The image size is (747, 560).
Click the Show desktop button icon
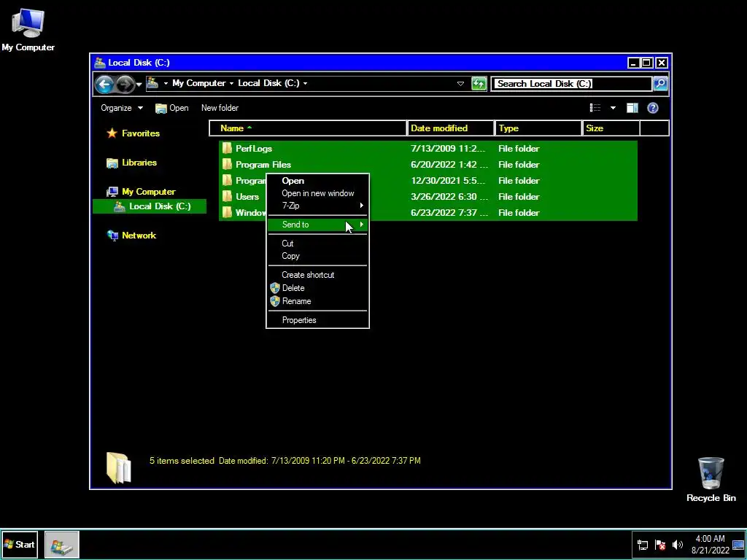738,545
